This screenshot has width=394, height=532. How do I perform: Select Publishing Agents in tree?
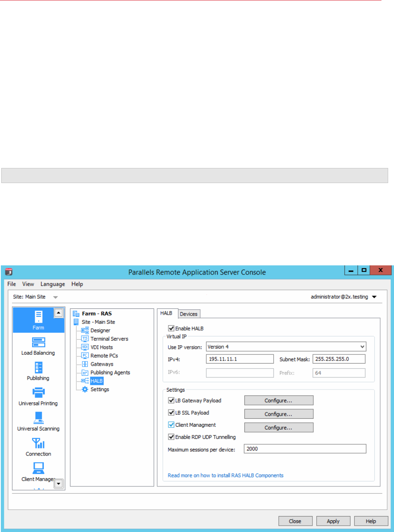click(x=110, y=372)
